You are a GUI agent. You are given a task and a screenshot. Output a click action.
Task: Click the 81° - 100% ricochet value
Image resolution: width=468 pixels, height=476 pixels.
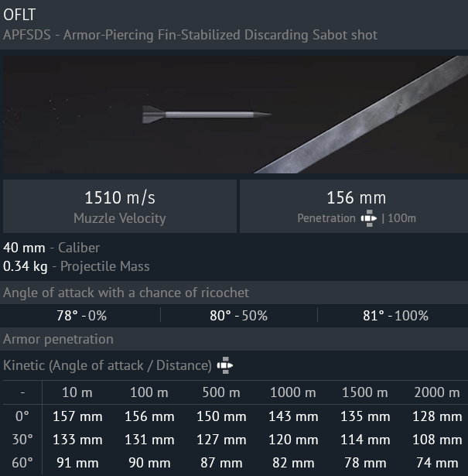[395, 316]
